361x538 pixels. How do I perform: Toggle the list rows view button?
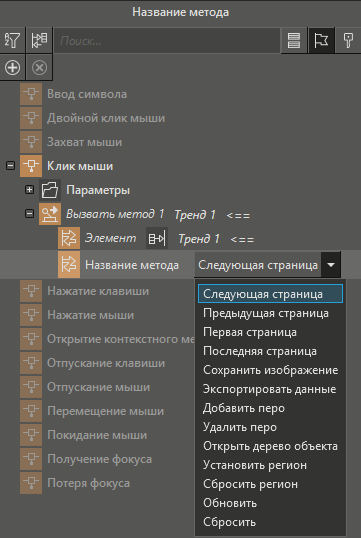pyautogui.click(x=294, y=40)
